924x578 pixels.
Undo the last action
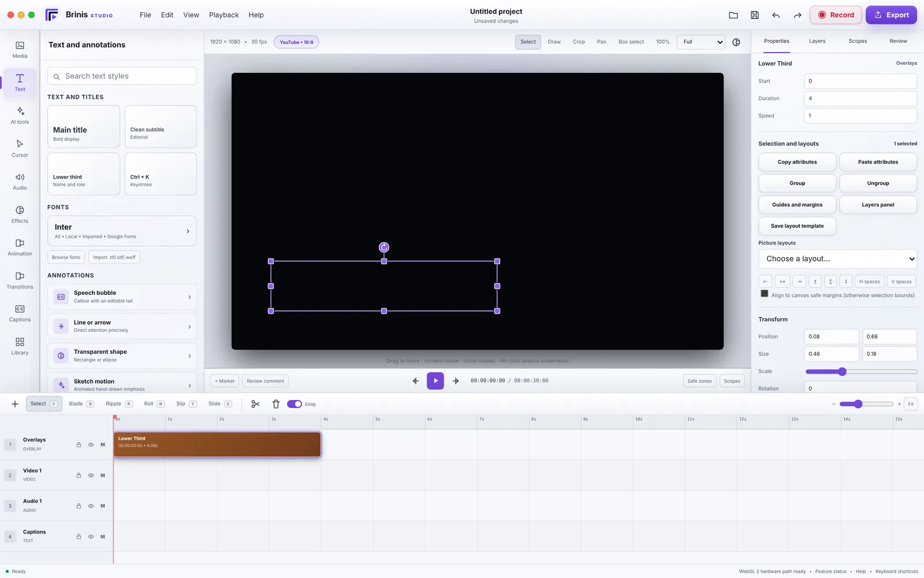click(x=776, y=15)
